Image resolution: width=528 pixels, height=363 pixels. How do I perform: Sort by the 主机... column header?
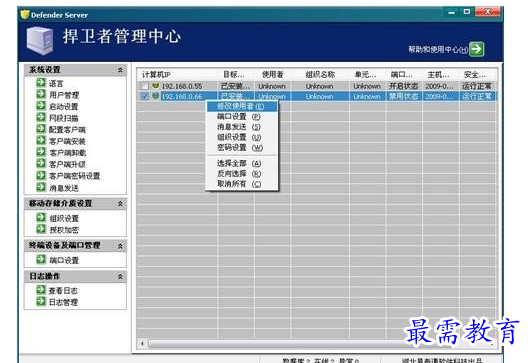(x=440, y=74)
